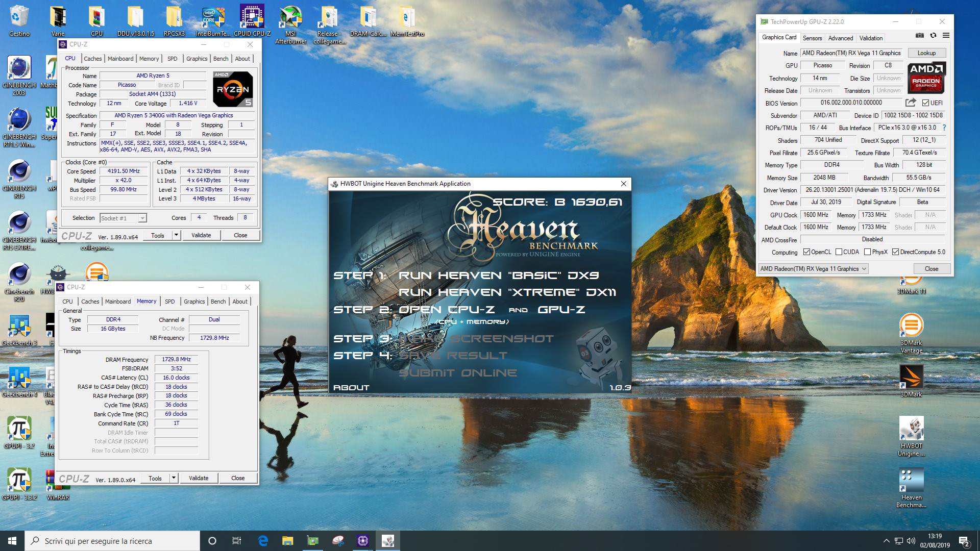Open Edge browser from taskbar

pyautogui.click(x=263, y=541)
